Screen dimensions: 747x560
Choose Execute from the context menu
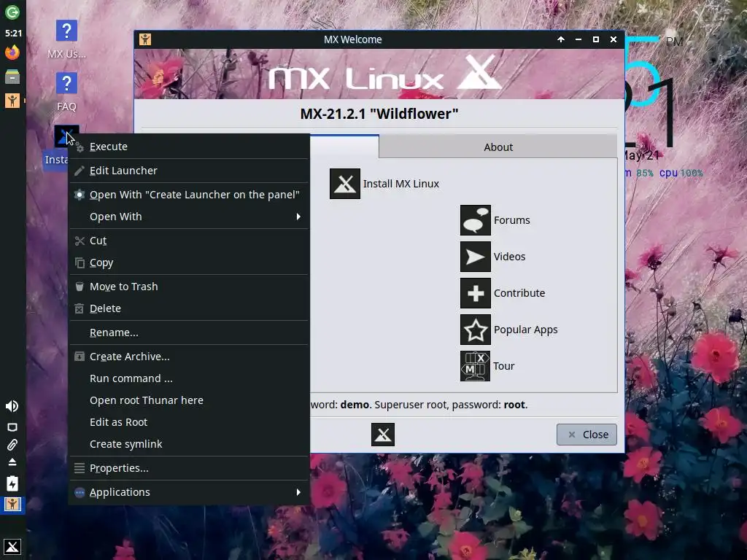[x=189, y=146]
